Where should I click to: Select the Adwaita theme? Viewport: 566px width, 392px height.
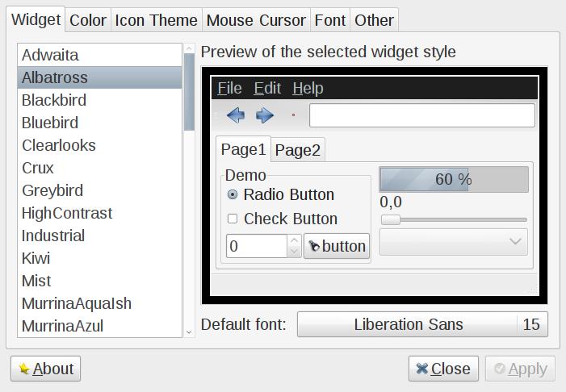[99, 55]
